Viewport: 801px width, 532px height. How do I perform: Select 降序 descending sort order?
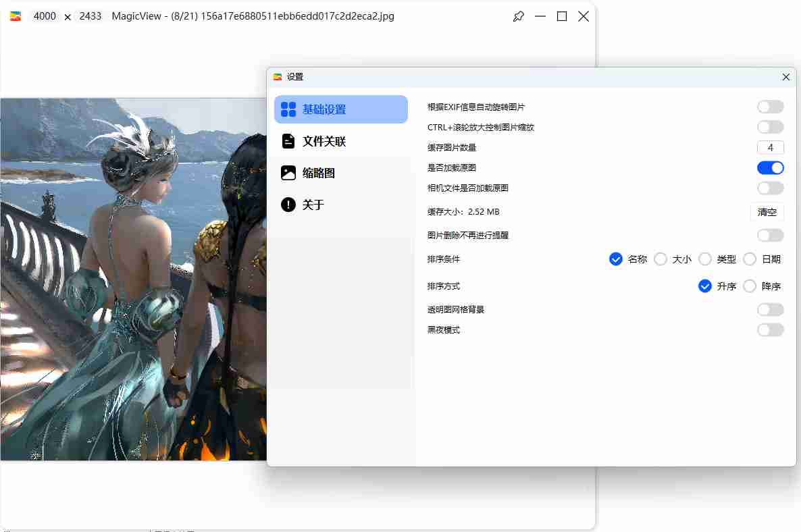click(750, 286)
